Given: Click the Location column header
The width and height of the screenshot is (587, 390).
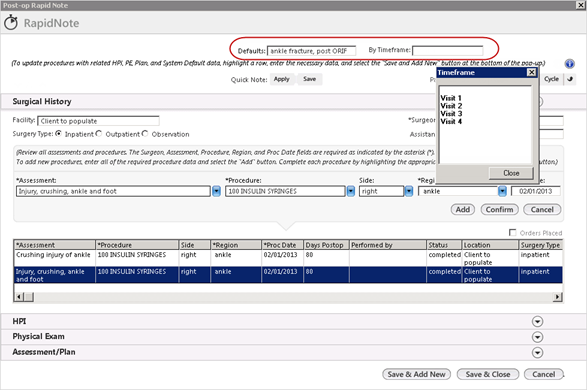Looking at the screenshot, I should tap(490, 245).
